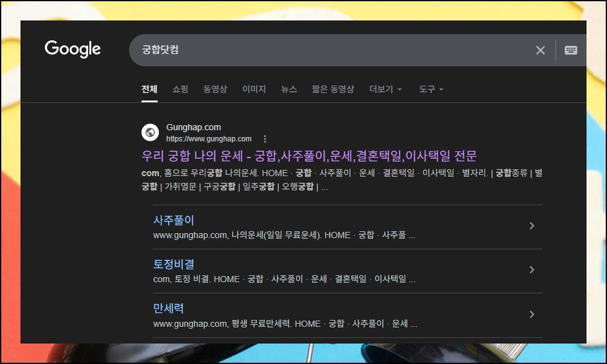Click the chevron on the 사주풀이 row
Image resolution: width=607 pixels, height=364 pixels.
532,226
